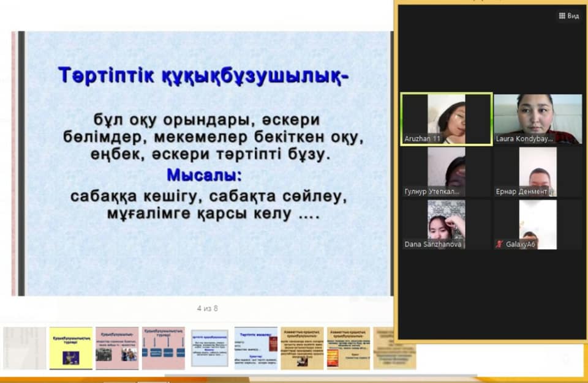The height and width of the screenshot is (383, 588).
Task: Select the Dana Sanzhanova video tile
Action: [x=447, y=225]
